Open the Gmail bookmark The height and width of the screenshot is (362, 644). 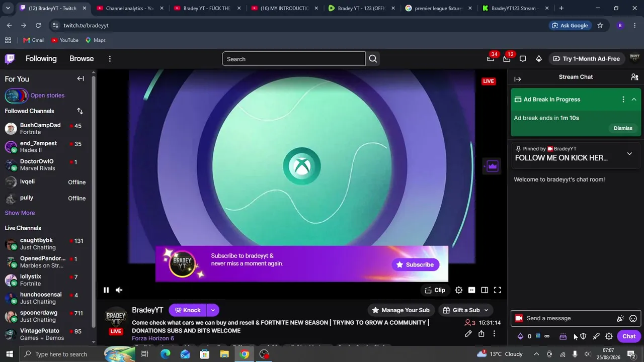pos(34,40)
